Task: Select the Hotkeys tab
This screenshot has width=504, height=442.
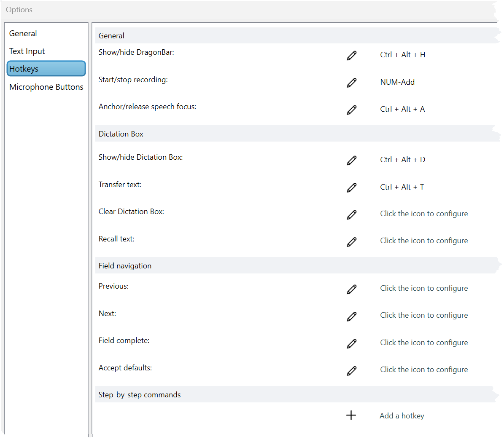Action: 46,69
